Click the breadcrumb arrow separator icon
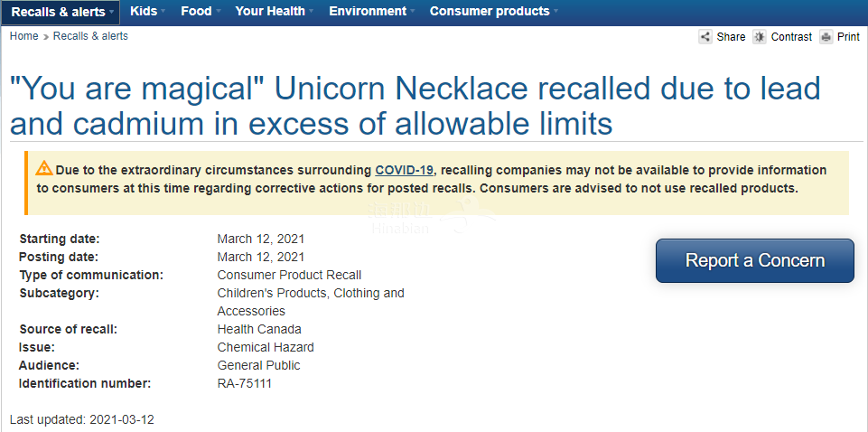This screenshot has width=868, height=432. [x=46, y=37]
